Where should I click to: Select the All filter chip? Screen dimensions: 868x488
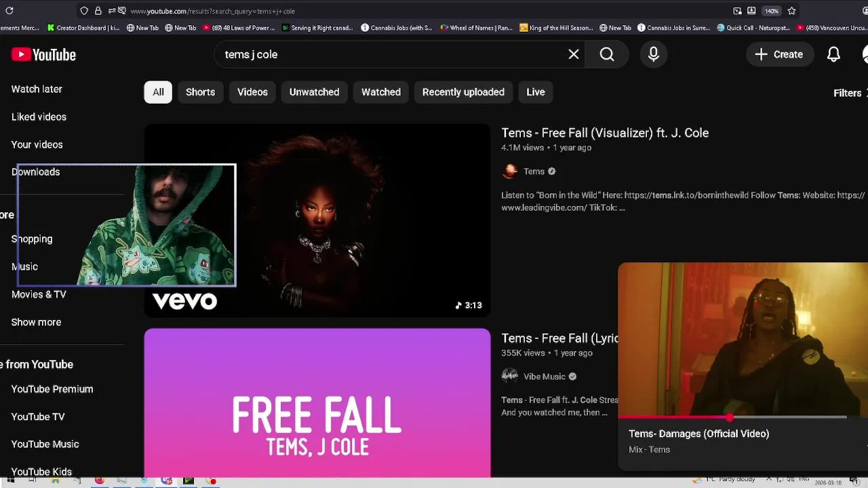pyautogui.click(x=158, y=92)
